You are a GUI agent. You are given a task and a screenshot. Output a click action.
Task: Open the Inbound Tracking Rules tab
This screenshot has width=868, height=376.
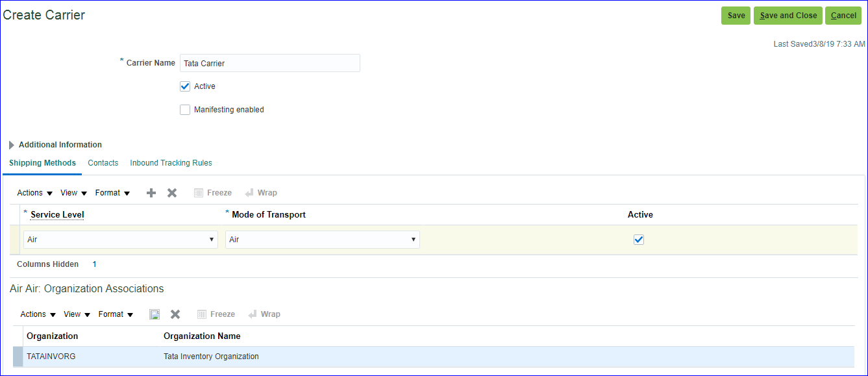[171, 163]
